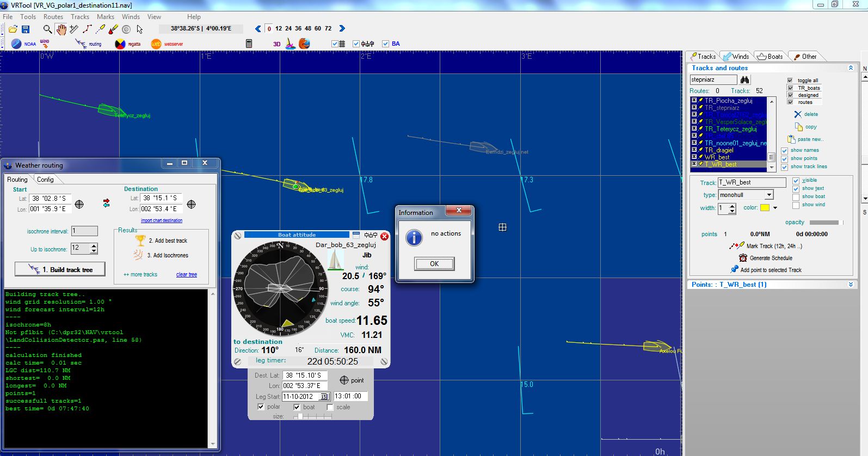The image size is (868, 456).
Task: Open the Winds menu
Action: pos(131,17)
